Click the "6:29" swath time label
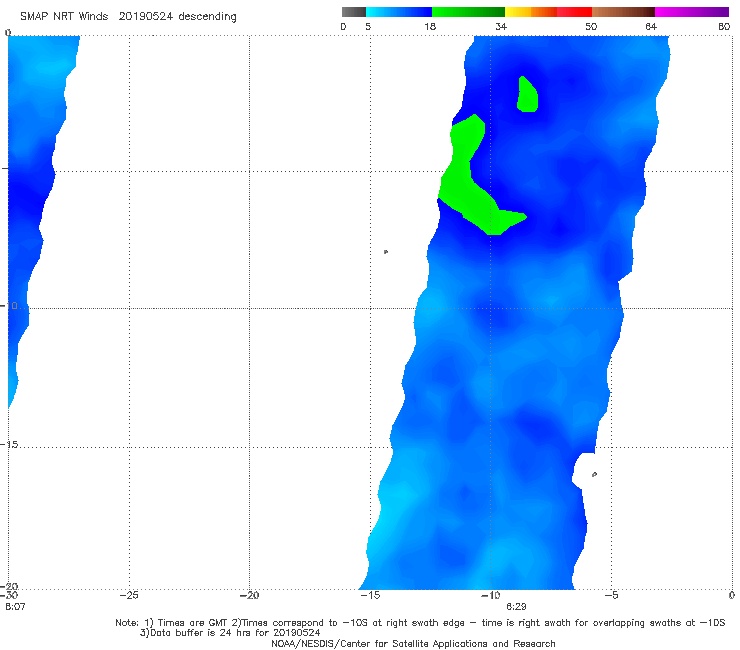This screenshot has width=740, height=650. coord(516,607)
